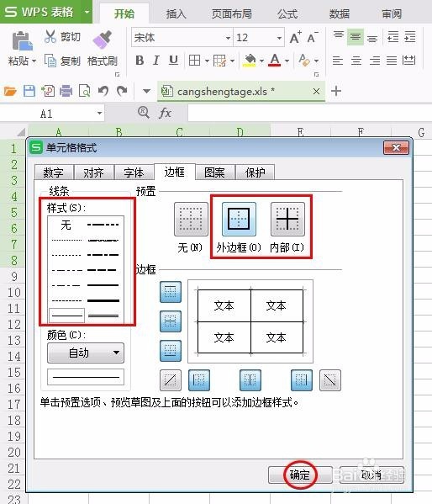Switch to the 保护 tab

pos(255,172)
